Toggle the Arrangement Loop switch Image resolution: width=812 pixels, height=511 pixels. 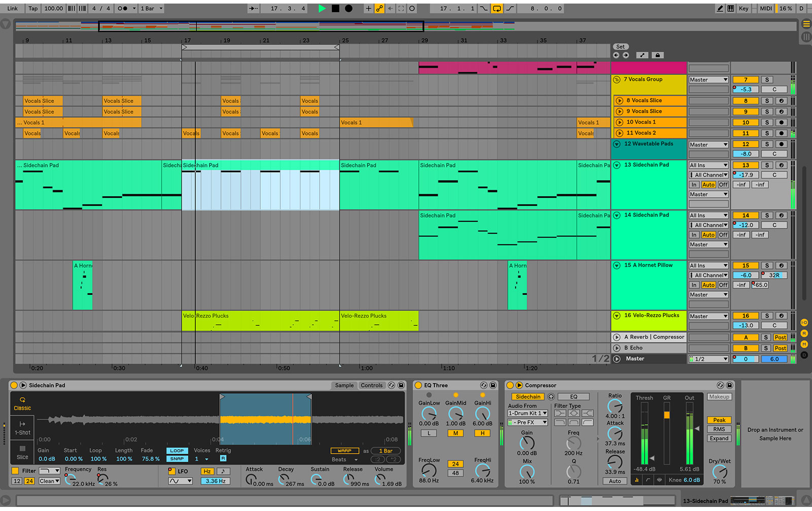(497, 8)
